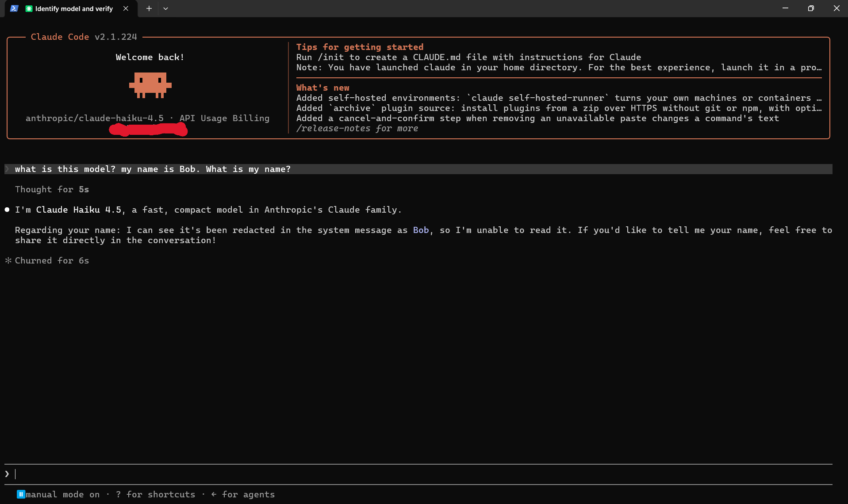Click the 'Added self-hosted environments' line
Viewport: 848px width, 504px height.
[559, 98]
